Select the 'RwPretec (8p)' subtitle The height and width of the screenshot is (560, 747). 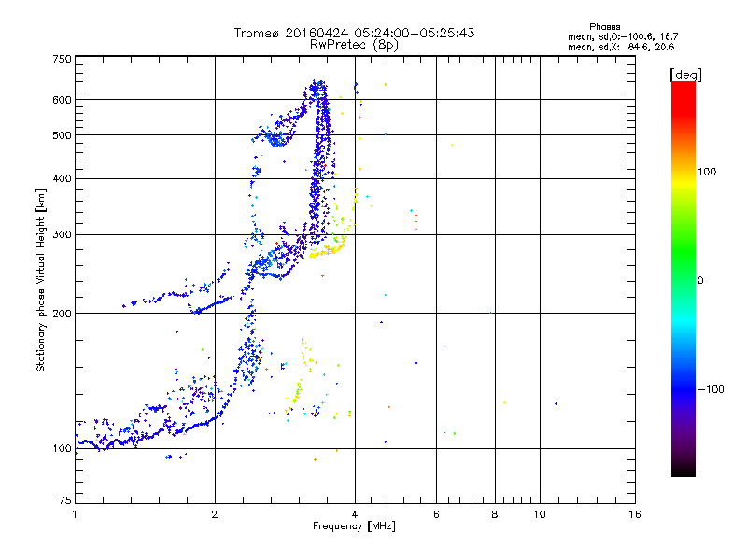point(354,45)
